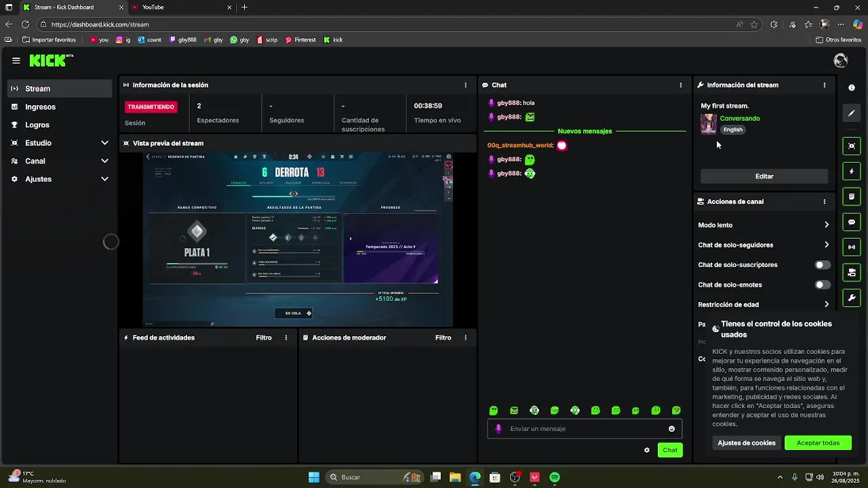
Task: Toggle Chat de solo-suscriptores switch
Action: click(823, 265)
